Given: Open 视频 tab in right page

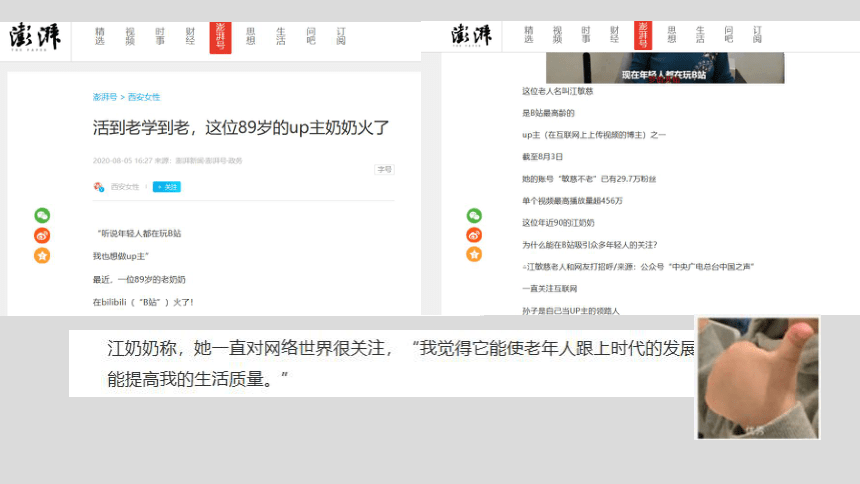Looking at the screenshot, I should [557, 35].
